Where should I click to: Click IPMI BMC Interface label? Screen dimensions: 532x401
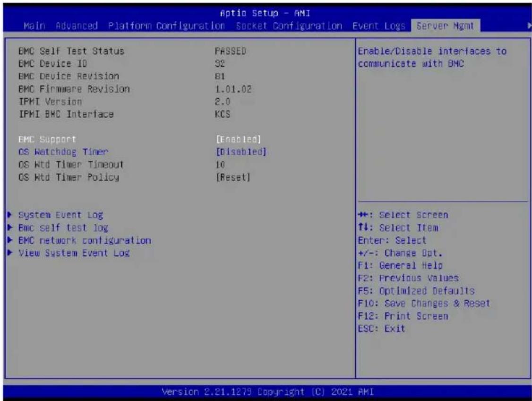(x=66, y=114)
